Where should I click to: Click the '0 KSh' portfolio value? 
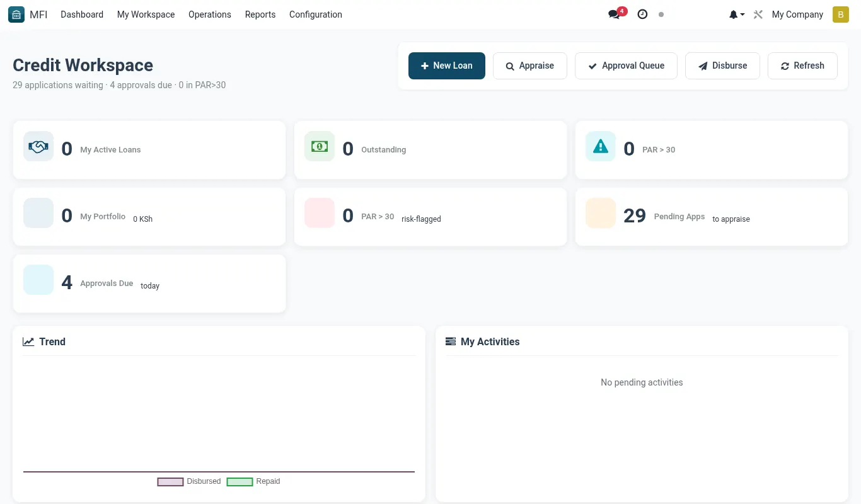[143, 219]
